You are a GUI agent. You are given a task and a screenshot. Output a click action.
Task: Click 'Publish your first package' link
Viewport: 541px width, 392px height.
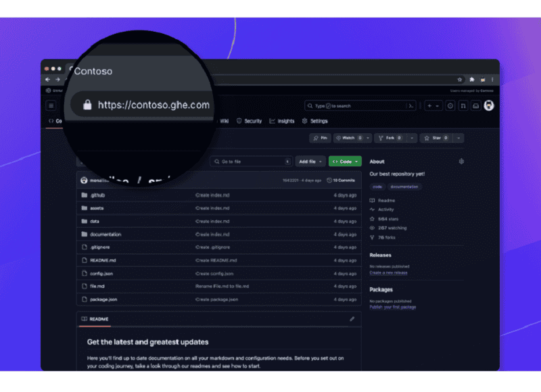coord(393,308)
